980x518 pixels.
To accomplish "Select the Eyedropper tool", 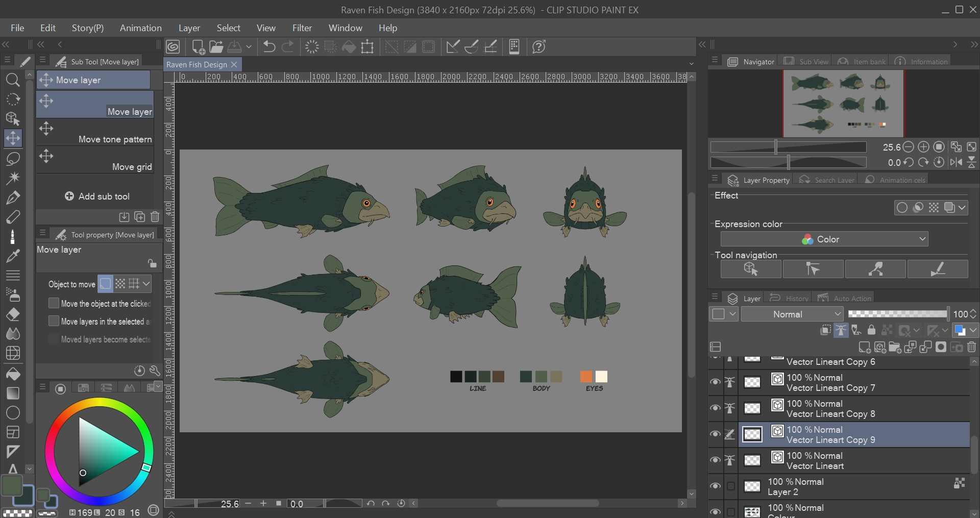I will click(13, 256).
